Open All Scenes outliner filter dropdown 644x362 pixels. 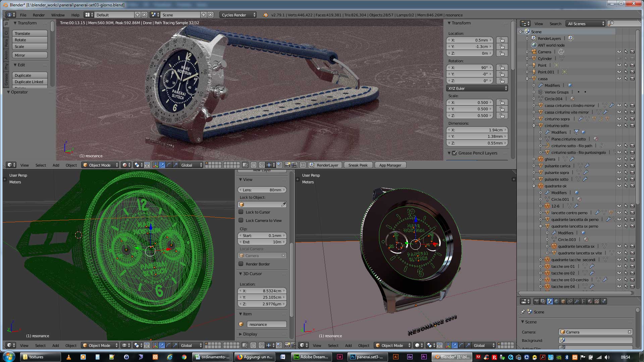click(x=586, y=23)
